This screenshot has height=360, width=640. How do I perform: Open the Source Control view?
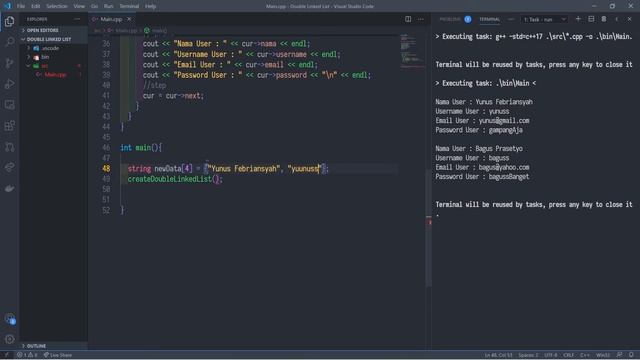pos(9,63)
